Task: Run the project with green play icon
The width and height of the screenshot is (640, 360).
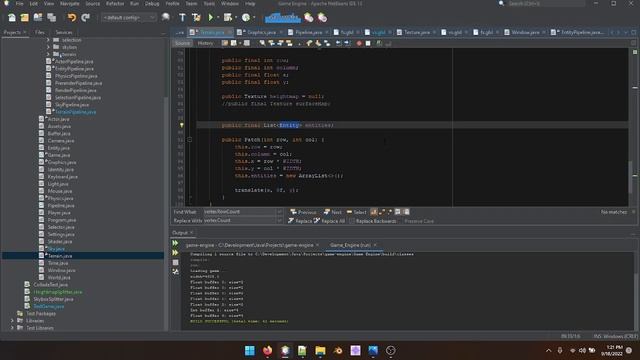Action: [211, 18]
